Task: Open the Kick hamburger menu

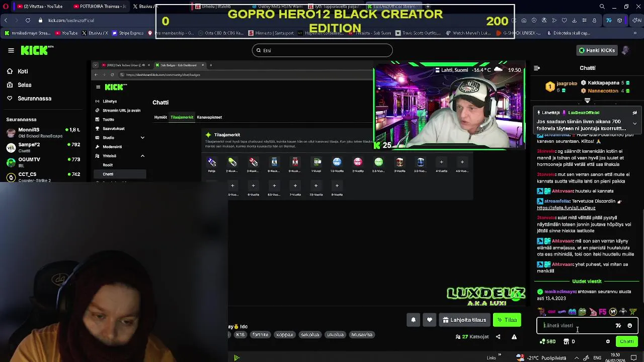Action: click(11, 50)
